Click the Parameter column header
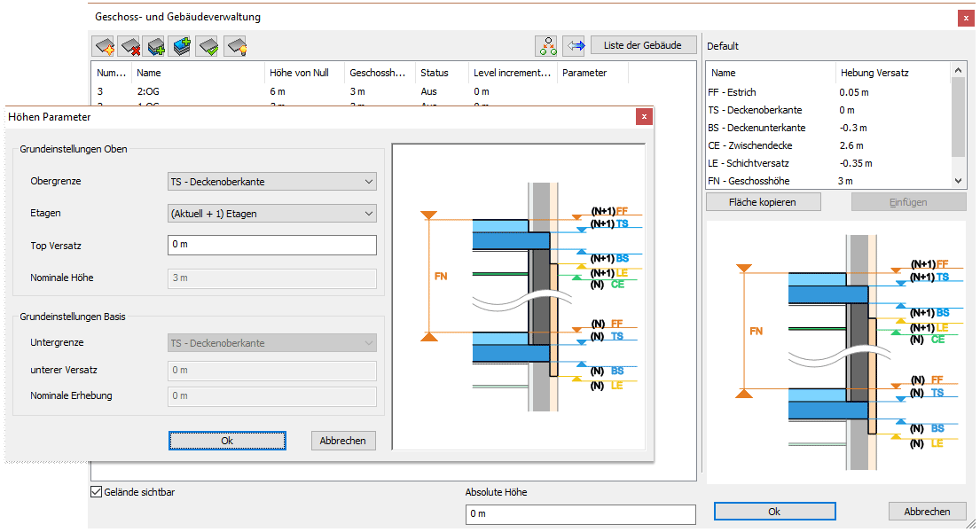The height and width of the screenshot is (532, 980). (593, 73)
